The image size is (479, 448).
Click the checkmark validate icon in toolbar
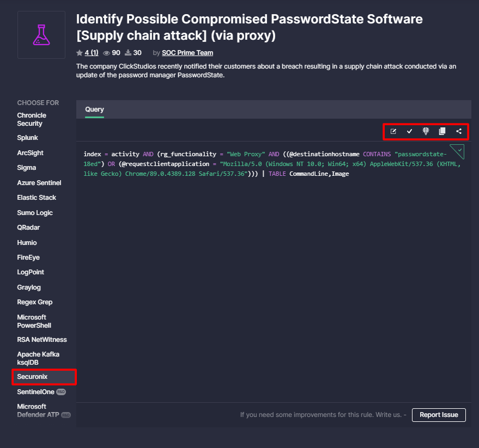pyautogui.click(x=409, y=131)
